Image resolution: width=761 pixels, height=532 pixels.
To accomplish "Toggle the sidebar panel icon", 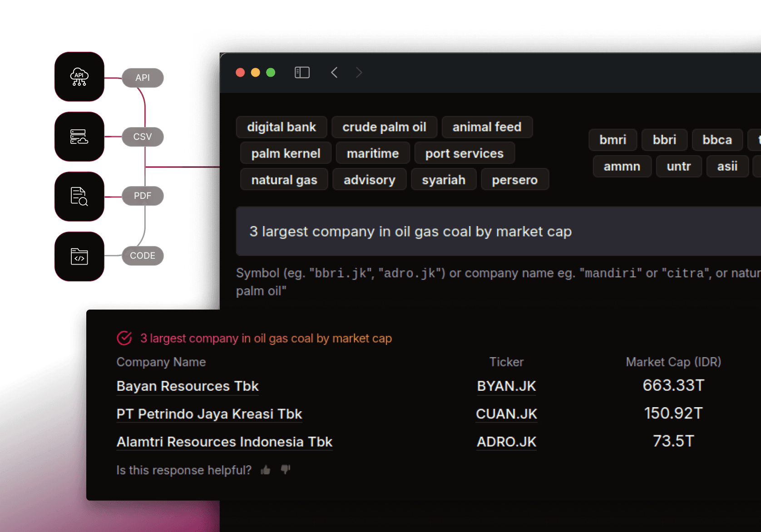I will click(302, 73).
